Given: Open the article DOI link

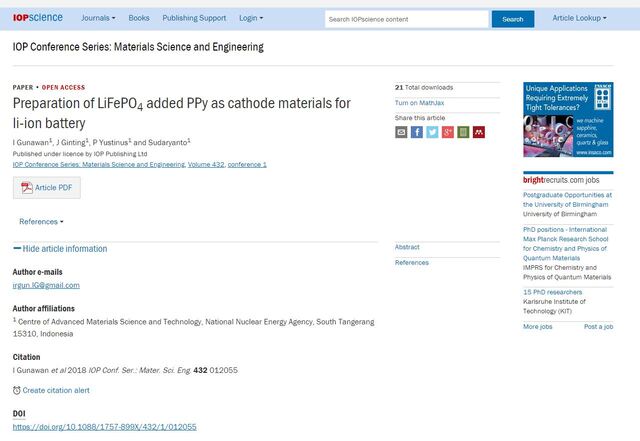Looking at the screenshot, I should point(104,427).
